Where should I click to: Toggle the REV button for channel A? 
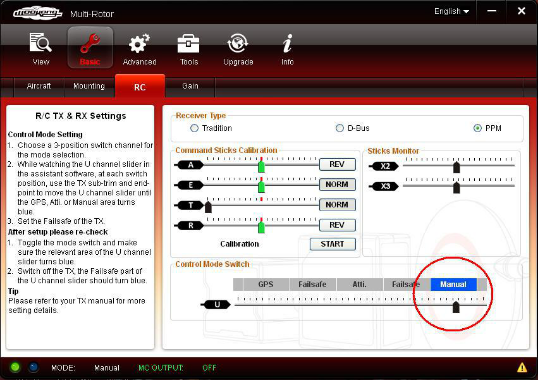(x=337, y=164)
